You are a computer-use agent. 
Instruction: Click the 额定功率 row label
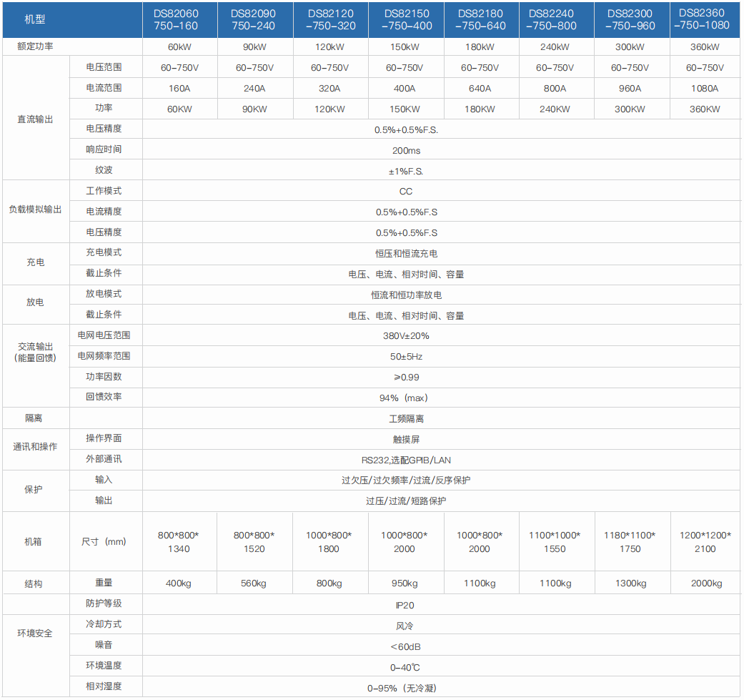point(35,46)
